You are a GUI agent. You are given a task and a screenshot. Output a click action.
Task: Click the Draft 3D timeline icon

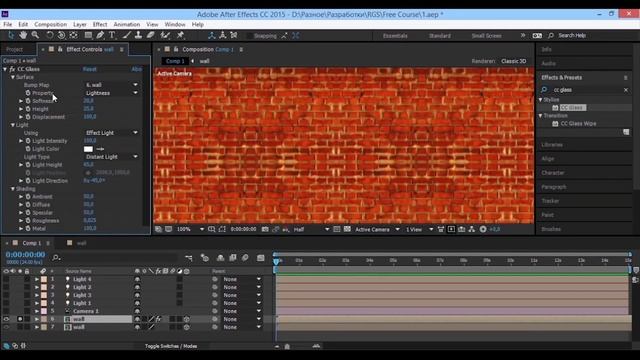click(x=205, y=258)
